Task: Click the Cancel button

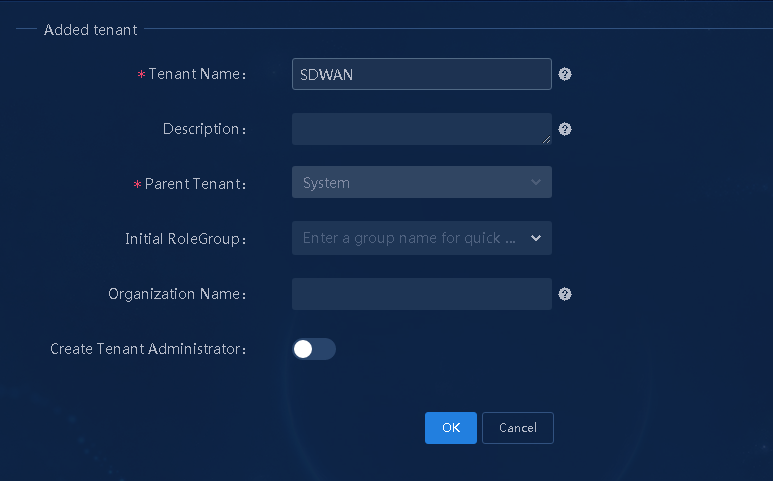Action: [518, 428]
